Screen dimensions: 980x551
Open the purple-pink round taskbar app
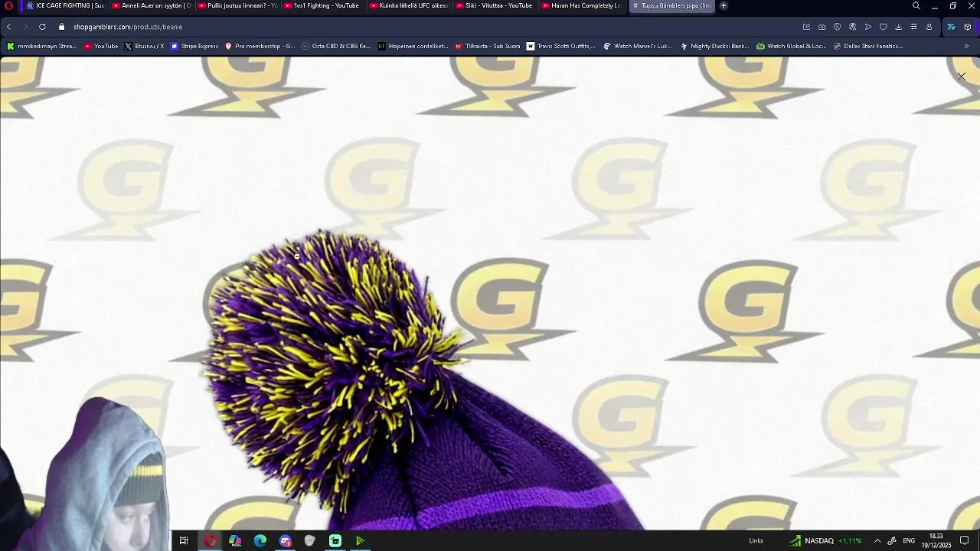point(286,541)
